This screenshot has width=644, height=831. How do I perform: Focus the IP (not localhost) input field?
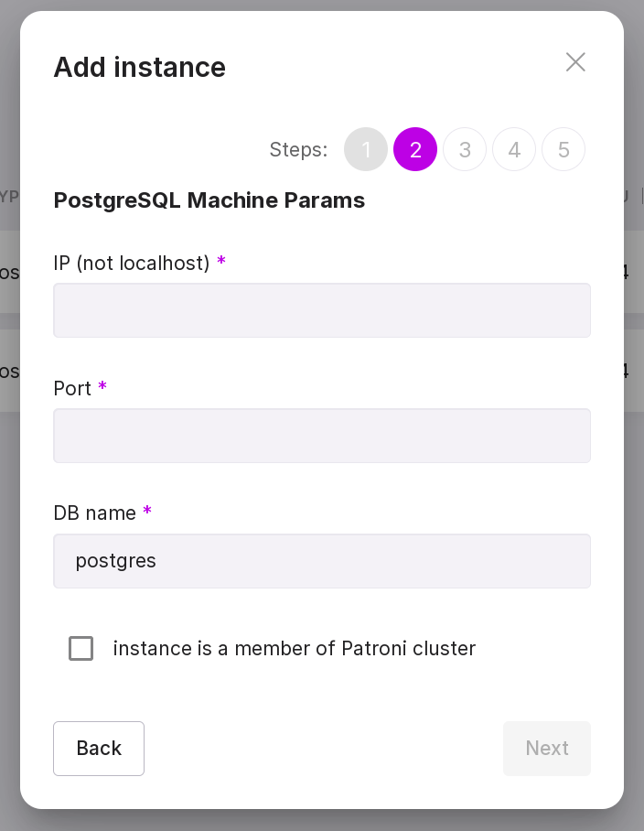[322, 310]
